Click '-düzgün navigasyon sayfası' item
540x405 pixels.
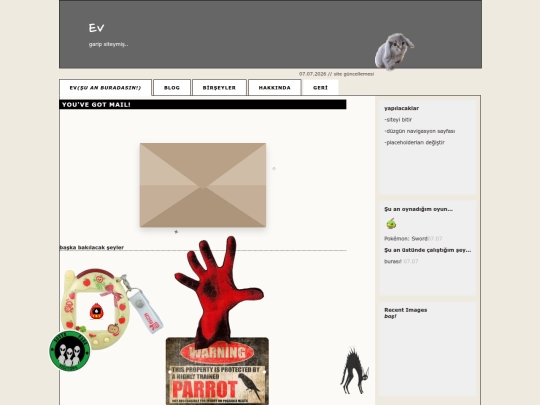[419, 131]
